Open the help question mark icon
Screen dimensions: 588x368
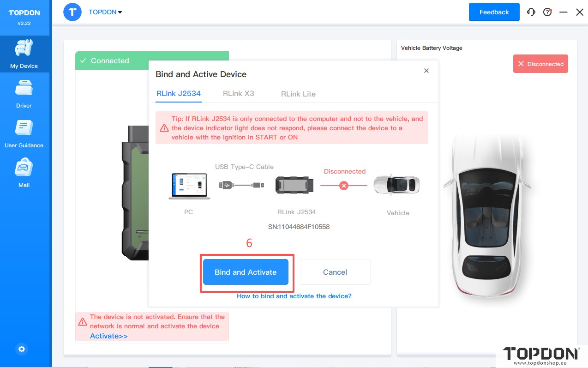[x=547, y=12]
